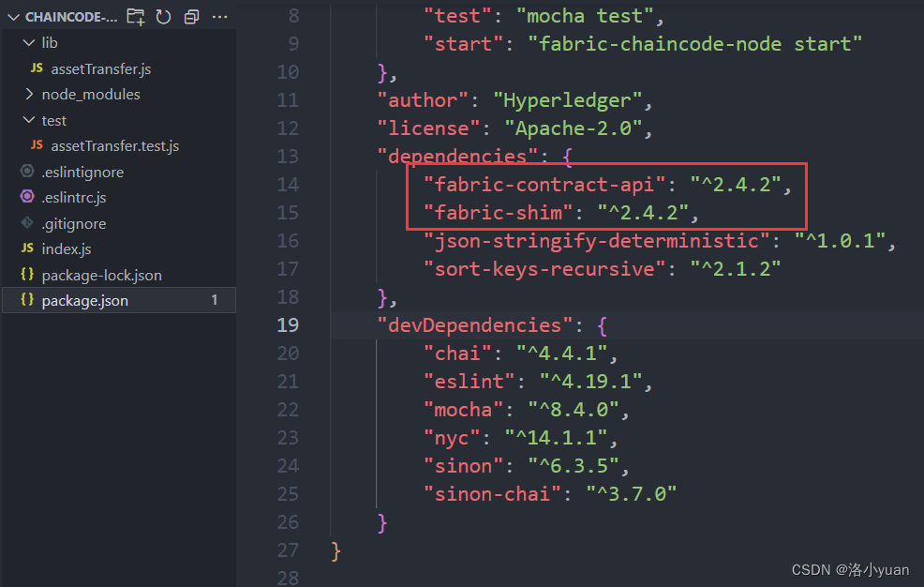
Task: Expand the node_modules folder
Action: pyautogui.click(x=29, y=94)
